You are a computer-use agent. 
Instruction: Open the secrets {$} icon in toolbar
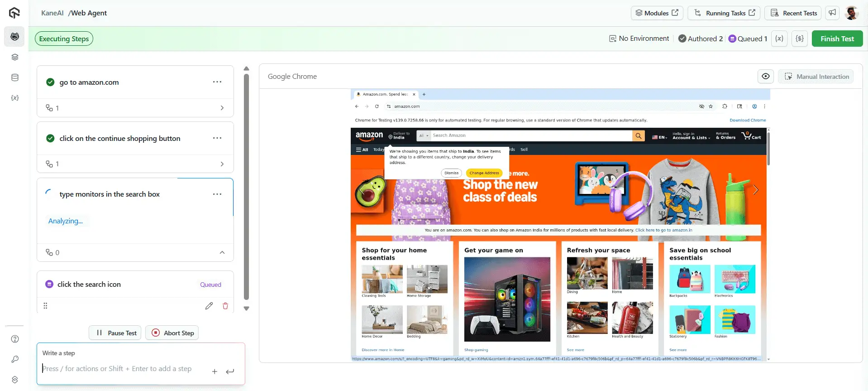pos(800,39)
